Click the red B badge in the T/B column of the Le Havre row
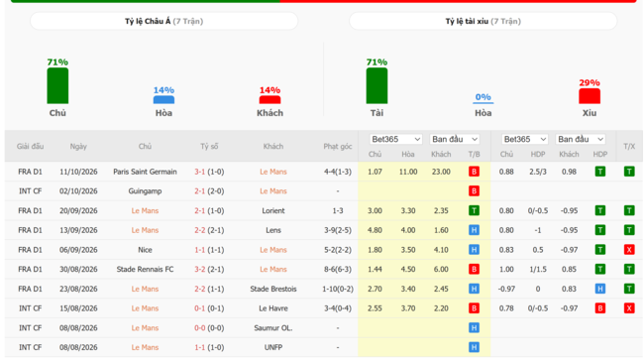The image size is (644, 363). [474, 308]
